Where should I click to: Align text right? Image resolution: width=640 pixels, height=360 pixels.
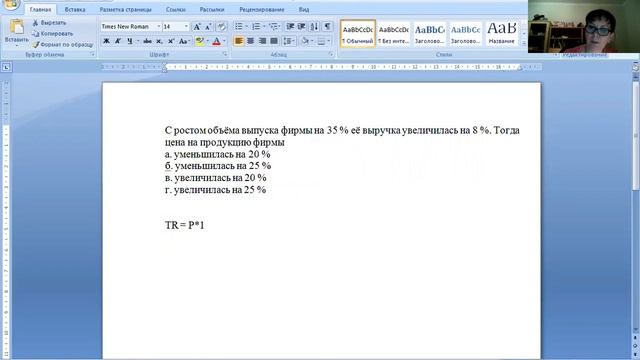click(262, 41)
